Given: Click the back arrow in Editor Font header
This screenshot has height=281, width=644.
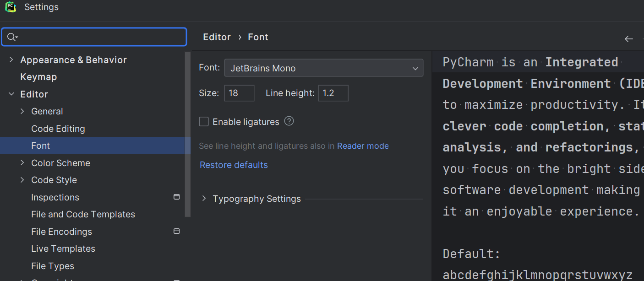Looking at the screenshot, I should 629,39.
